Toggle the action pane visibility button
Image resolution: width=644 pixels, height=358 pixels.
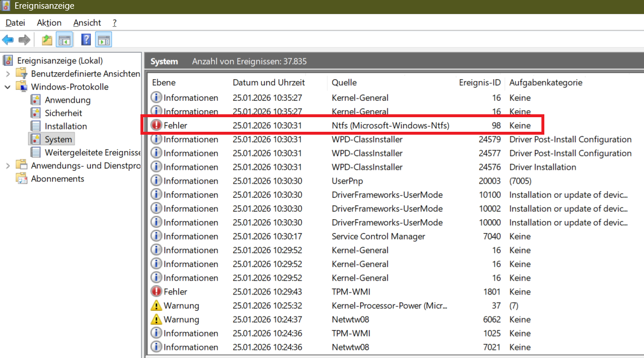[x=104, y=40]
